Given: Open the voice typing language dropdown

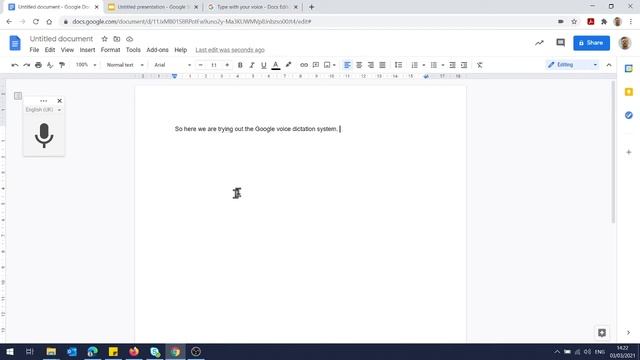Looking at the screenshot, I should tap(43, 110).
